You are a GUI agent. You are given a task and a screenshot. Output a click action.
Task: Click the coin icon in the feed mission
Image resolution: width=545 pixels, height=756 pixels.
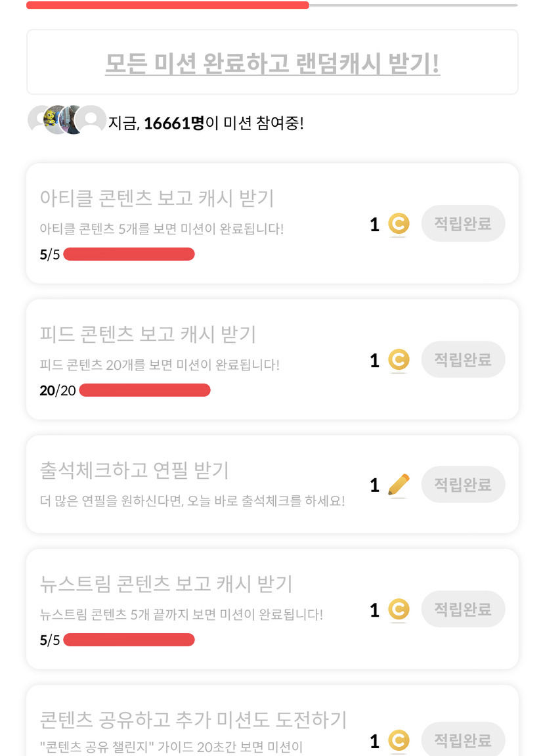(x=398, y=360)
